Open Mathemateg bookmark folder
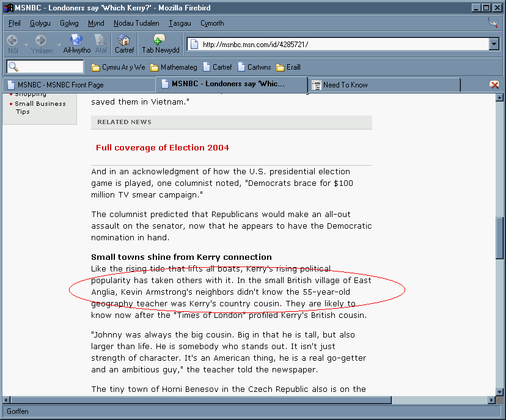Image resolution: width=506 pixels, height=420 pixels. pos(174,67)
